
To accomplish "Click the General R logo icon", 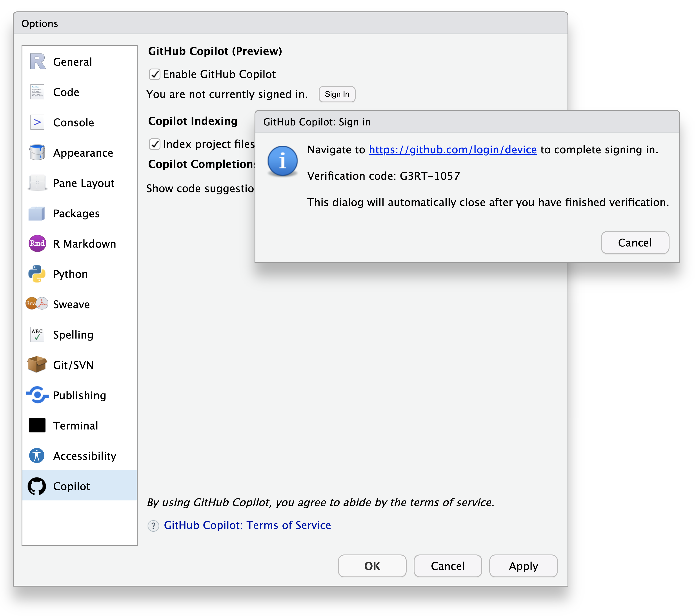I will (37, 62).
